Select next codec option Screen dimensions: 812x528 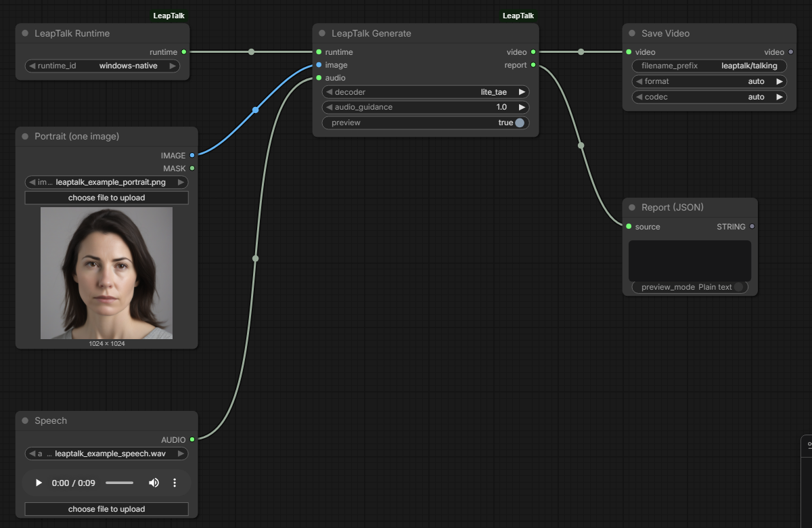780,97
